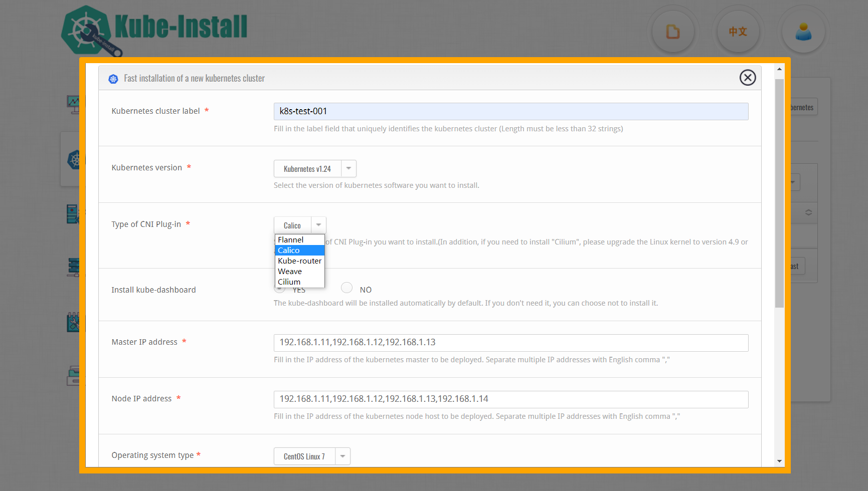This screenshot has width=868, height=491.
Task: Select Kube-router from the CNI list
Action: click(300, 261)
